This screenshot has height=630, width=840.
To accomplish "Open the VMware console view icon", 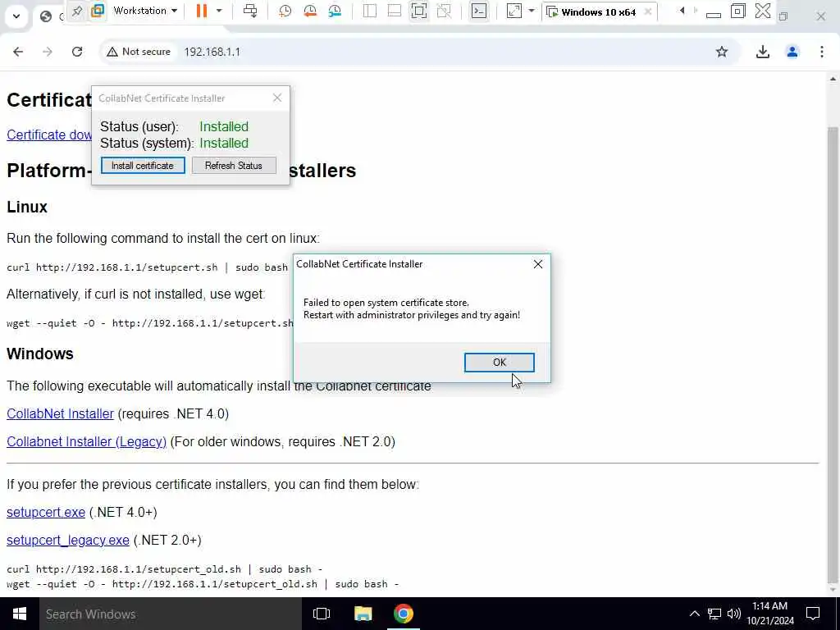I will [479, 11].
